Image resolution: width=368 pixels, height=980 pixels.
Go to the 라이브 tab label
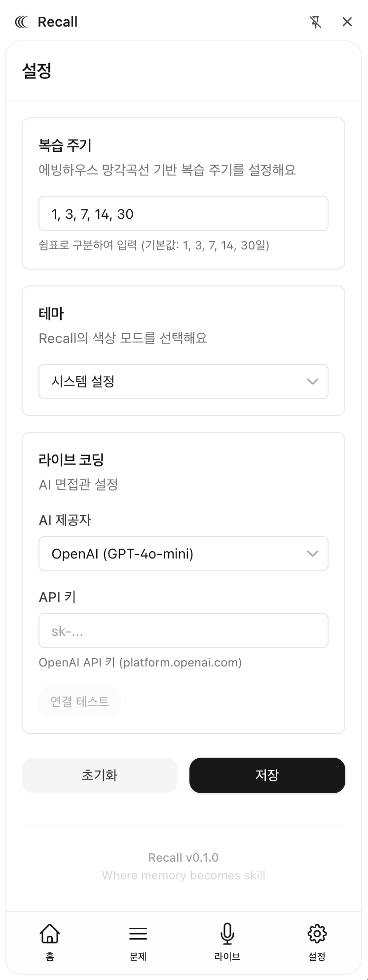click(x=227, y=957)
